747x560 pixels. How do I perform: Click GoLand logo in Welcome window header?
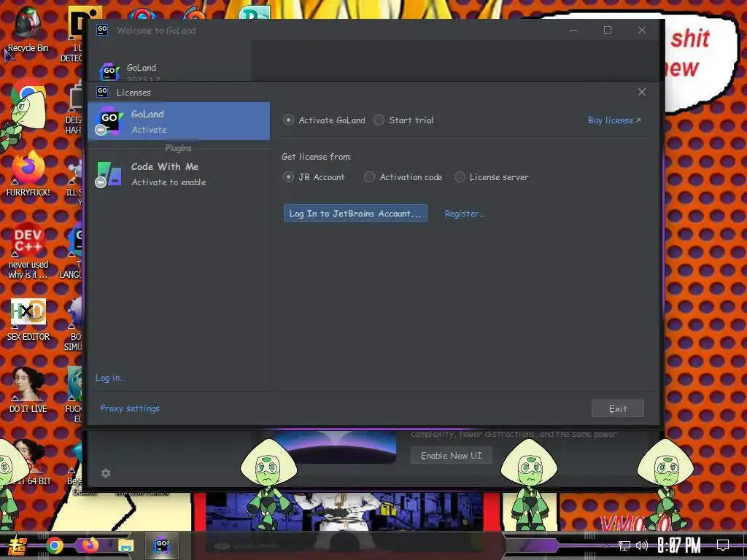pyautogui.click(x=109, y=71)
